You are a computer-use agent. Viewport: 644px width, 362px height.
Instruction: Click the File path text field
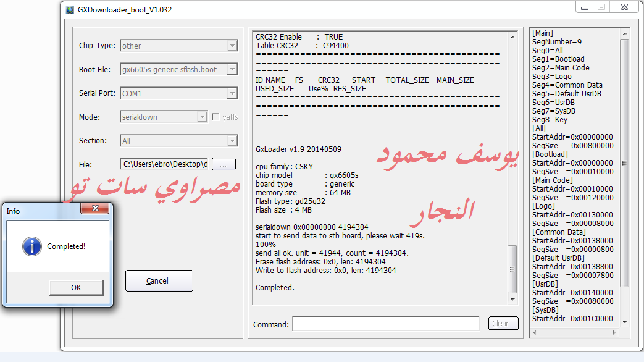click(x=164, y=164)
